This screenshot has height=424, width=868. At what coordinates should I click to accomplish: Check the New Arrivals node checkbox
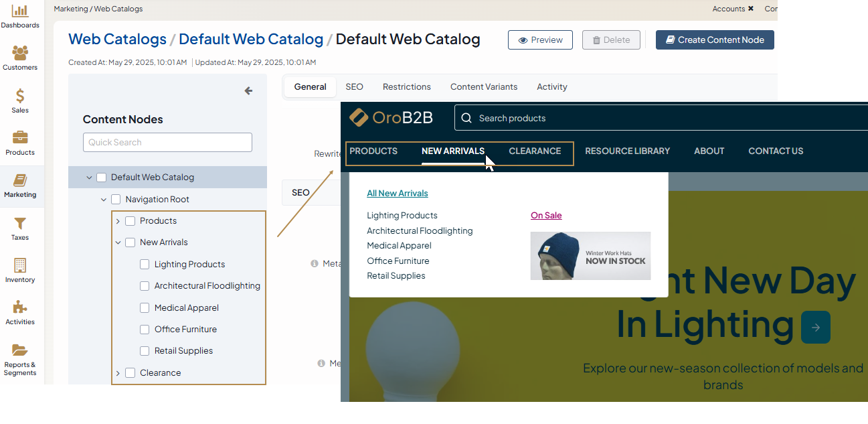click(x=131, y=242)
